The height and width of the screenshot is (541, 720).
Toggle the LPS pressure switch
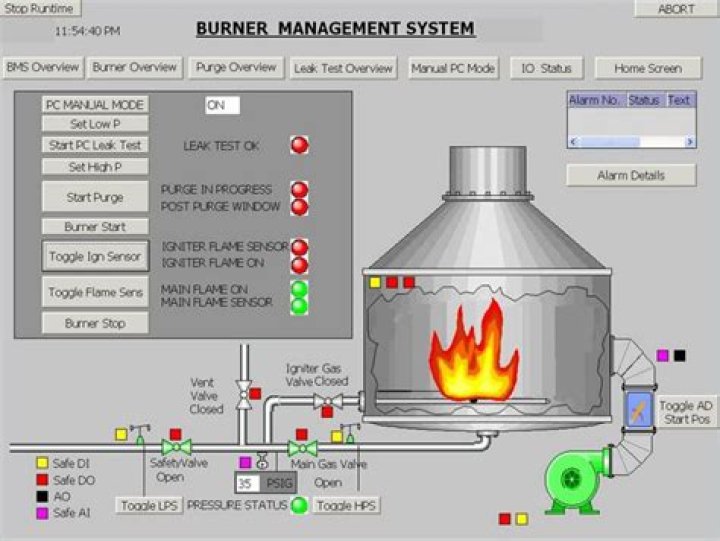click(149, 505)
